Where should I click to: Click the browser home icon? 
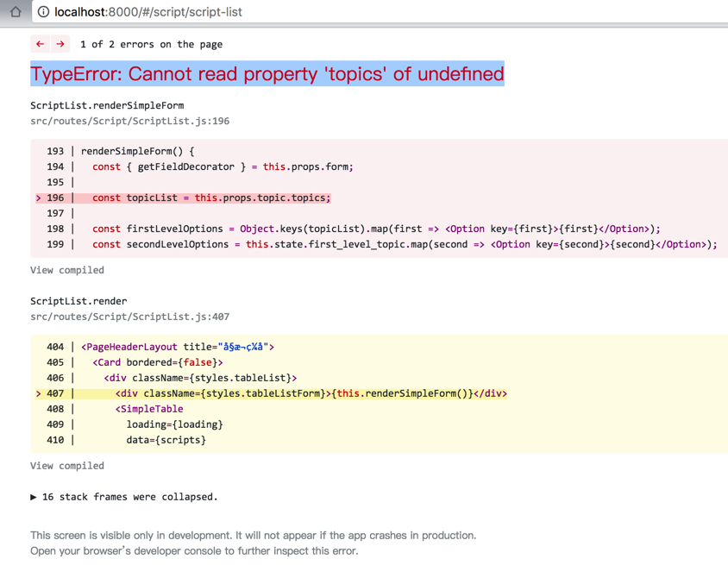click(x=15, y=12)
